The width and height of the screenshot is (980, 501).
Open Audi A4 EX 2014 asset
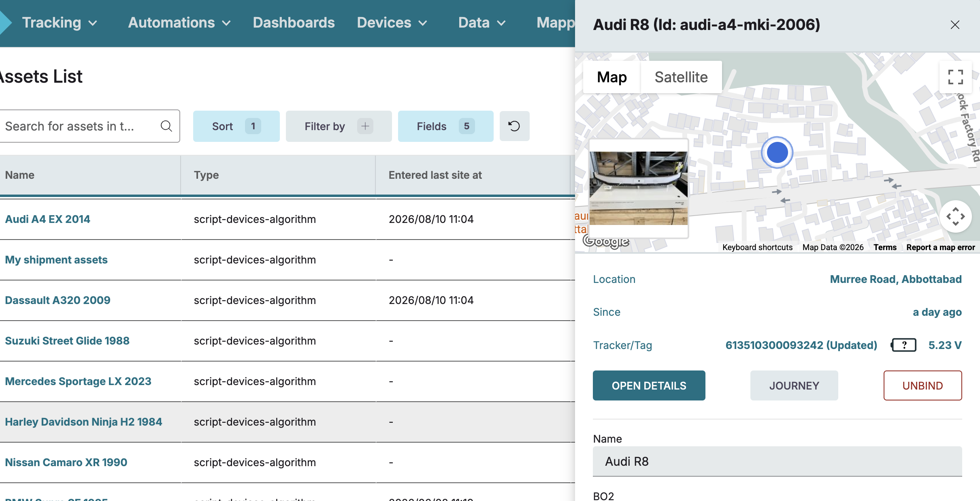point(47,219)
